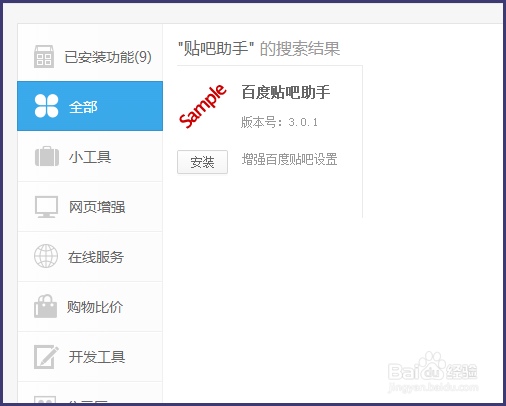Click the 百度贴吧助手 extension title

coord(286,92)
